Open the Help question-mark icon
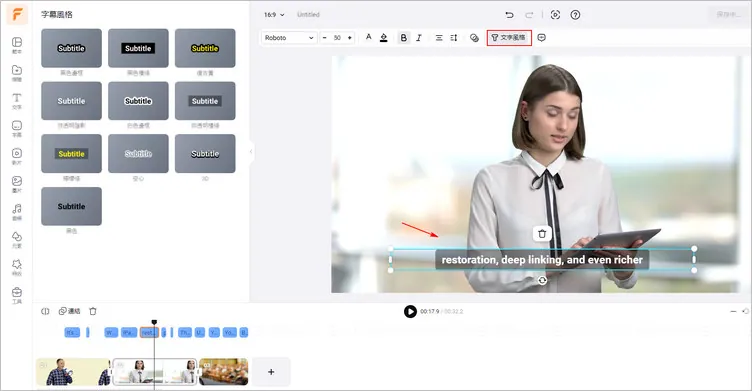 (x=575, y=15)
